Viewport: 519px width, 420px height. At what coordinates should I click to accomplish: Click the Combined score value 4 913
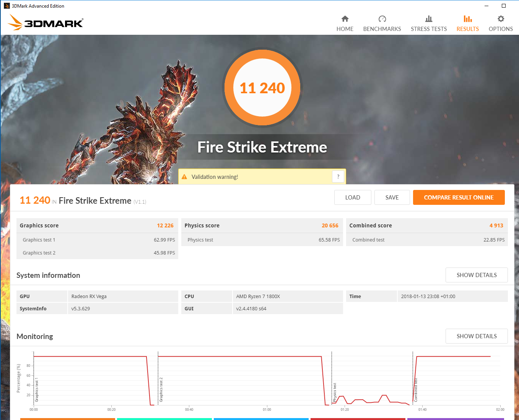click(x=496, y=225)
